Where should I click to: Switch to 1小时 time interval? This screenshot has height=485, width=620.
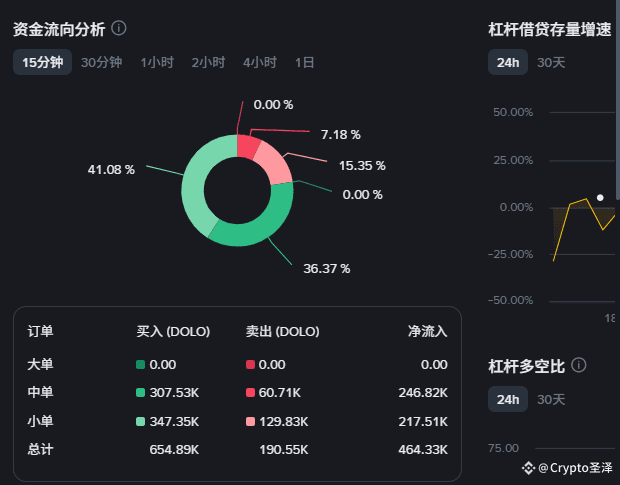pos(157,62)
